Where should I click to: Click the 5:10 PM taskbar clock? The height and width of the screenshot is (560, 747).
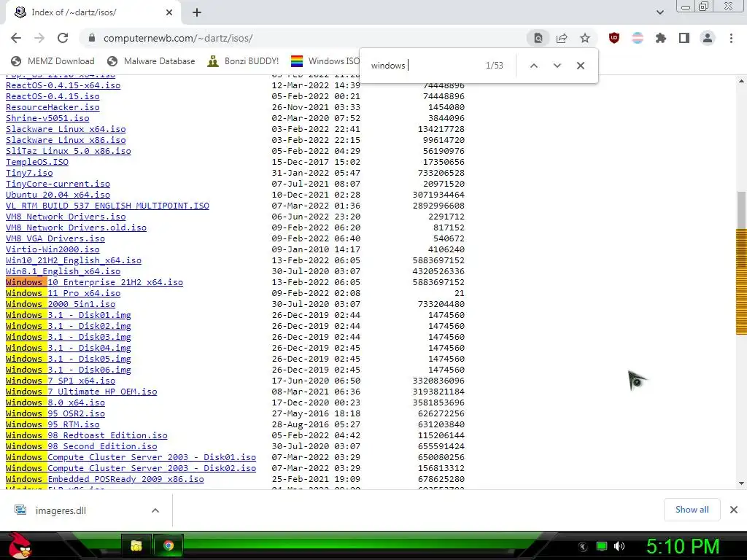click(x=683, y=547)
